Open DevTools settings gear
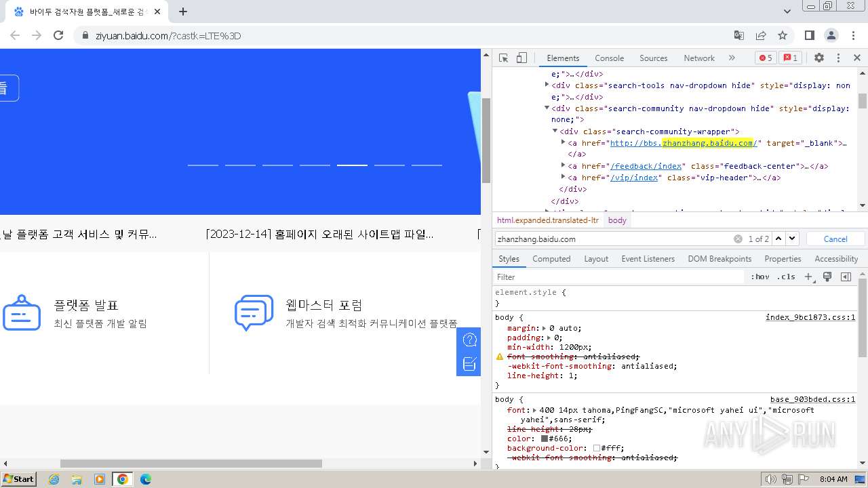The height and width of the screenshot is (488, 868). (819, 58)
